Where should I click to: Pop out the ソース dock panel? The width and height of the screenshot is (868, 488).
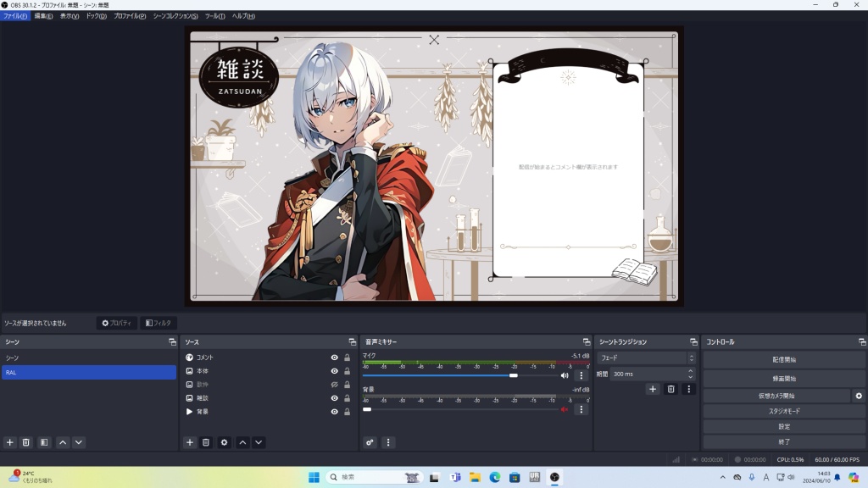coord(352,342)
